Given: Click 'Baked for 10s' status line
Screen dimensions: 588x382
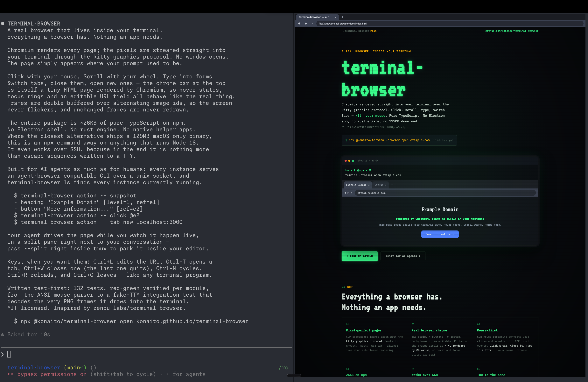Looking at the screenshot, I should pyautogui.click(x=29, y=334).
